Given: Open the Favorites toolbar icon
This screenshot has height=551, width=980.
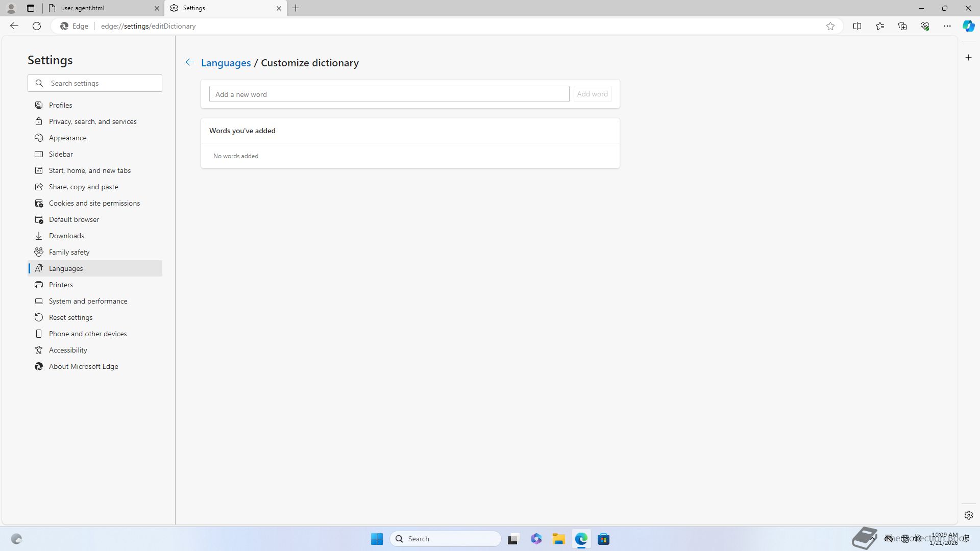Looking at the screenshot, I should 879,26.
